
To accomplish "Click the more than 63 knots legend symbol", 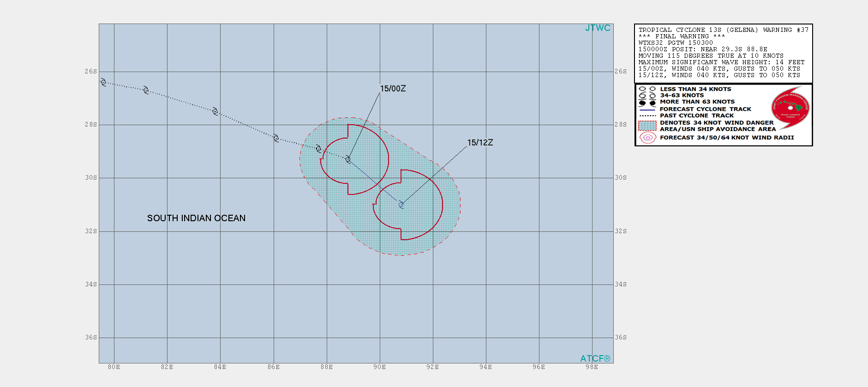I will [647, 102].
